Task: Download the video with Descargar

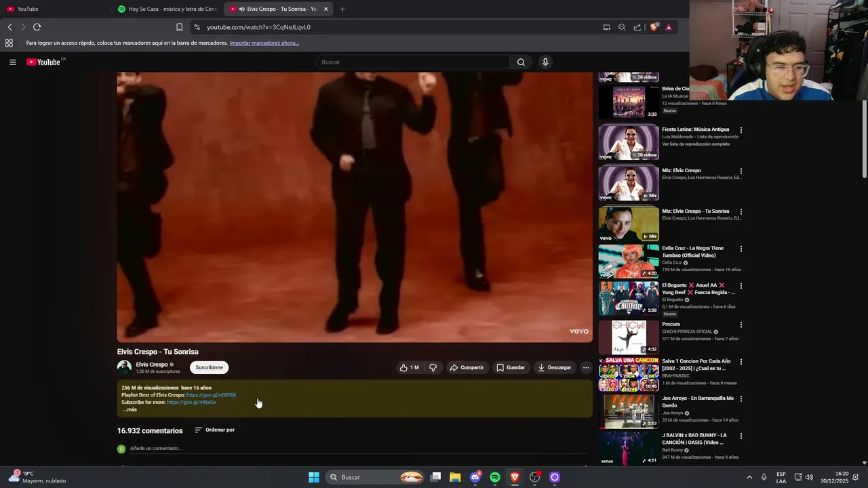Action: (x=554, y=367)
